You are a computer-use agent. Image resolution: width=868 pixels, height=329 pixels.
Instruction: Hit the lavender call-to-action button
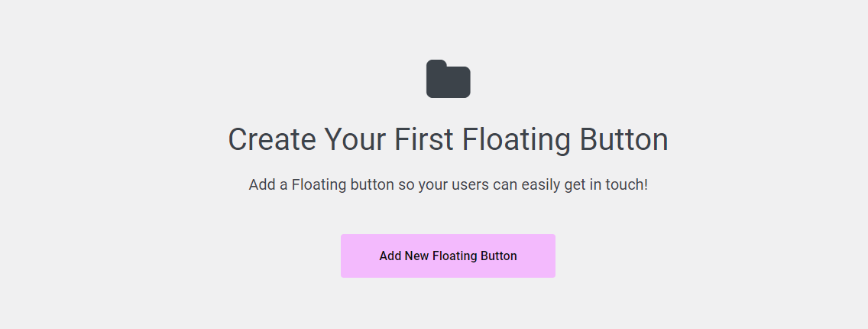pyautogui.click(x=448, y=256)
